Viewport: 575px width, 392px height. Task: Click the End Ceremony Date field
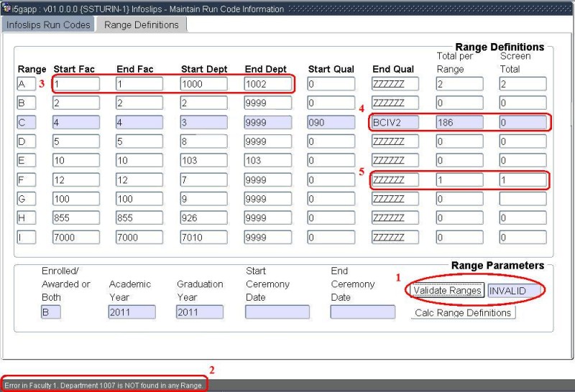pos(362,312)
